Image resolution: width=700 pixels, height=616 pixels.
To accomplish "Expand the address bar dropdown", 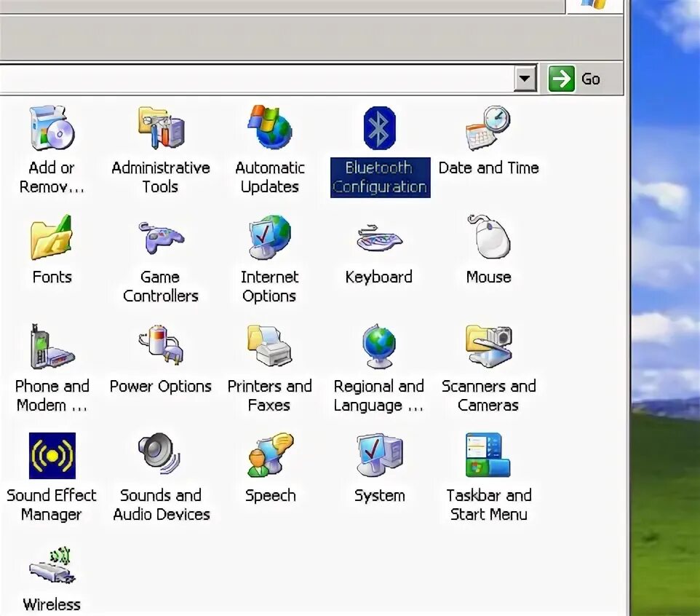I will coord(525,78).
